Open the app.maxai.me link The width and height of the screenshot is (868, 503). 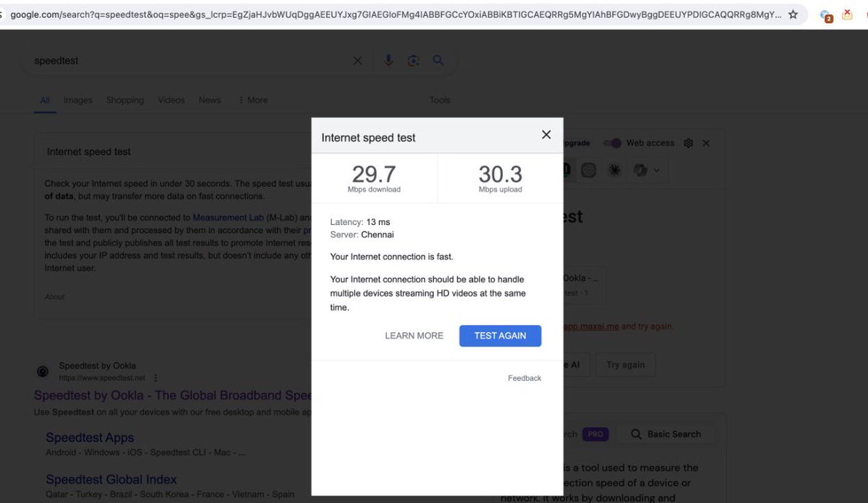coord(591,326)
